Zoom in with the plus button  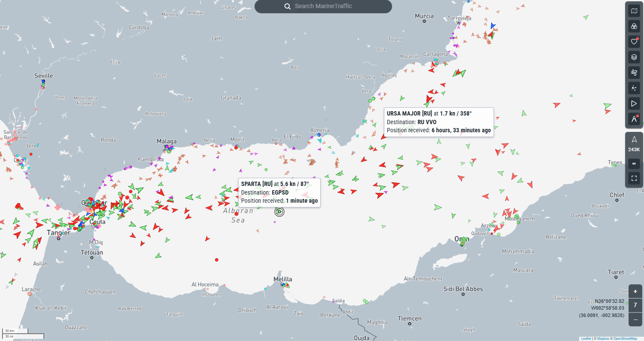click(x=635, y=291)
